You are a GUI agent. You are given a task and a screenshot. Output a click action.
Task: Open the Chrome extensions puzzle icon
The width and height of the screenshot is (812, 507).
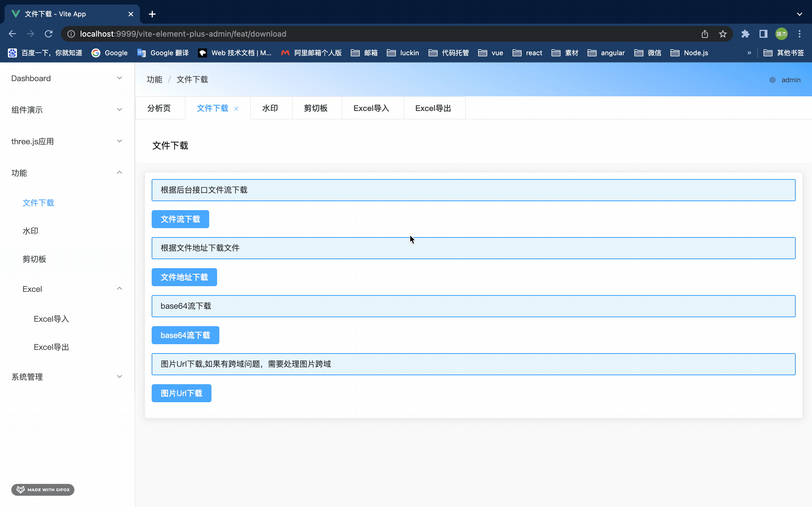[x=745, y=34]
